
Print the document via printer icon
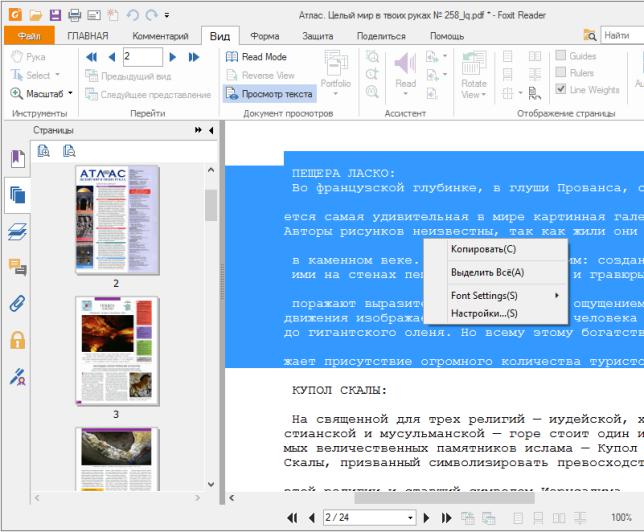tap(74, 16)
